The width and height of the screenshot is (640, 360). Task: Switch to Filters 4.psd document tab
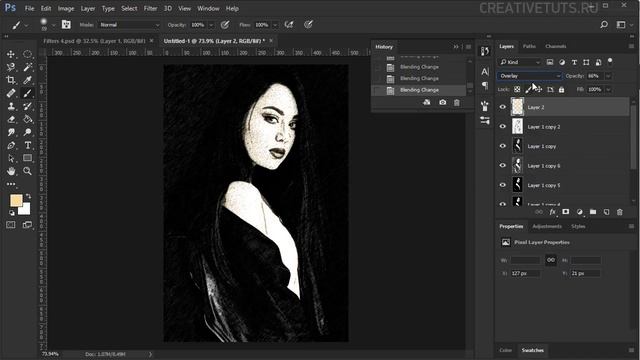pyautogui.click(x=94, y=41)
